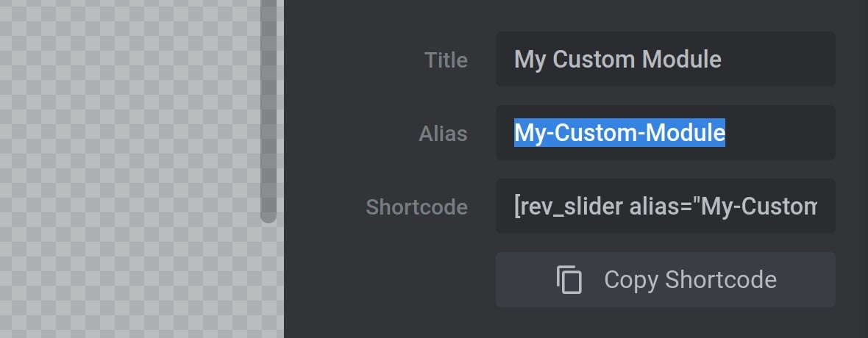868x338 pixels.
Task: Click into the Alias input field
Action: [666, 133]
